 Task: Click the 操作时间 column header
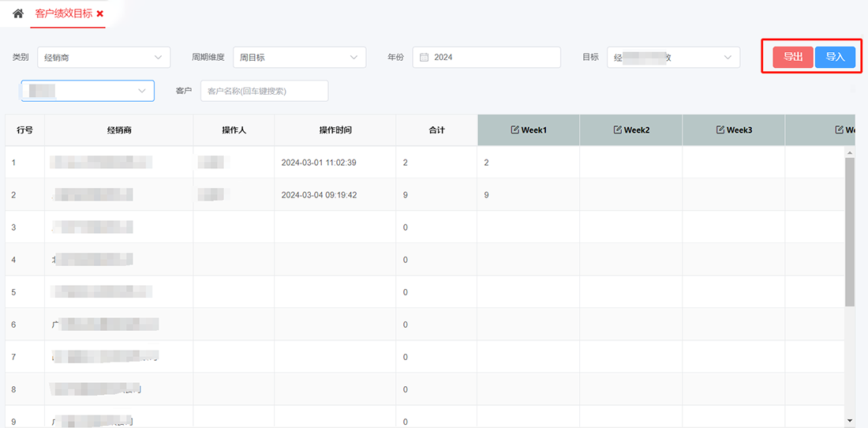click(335, 130)
